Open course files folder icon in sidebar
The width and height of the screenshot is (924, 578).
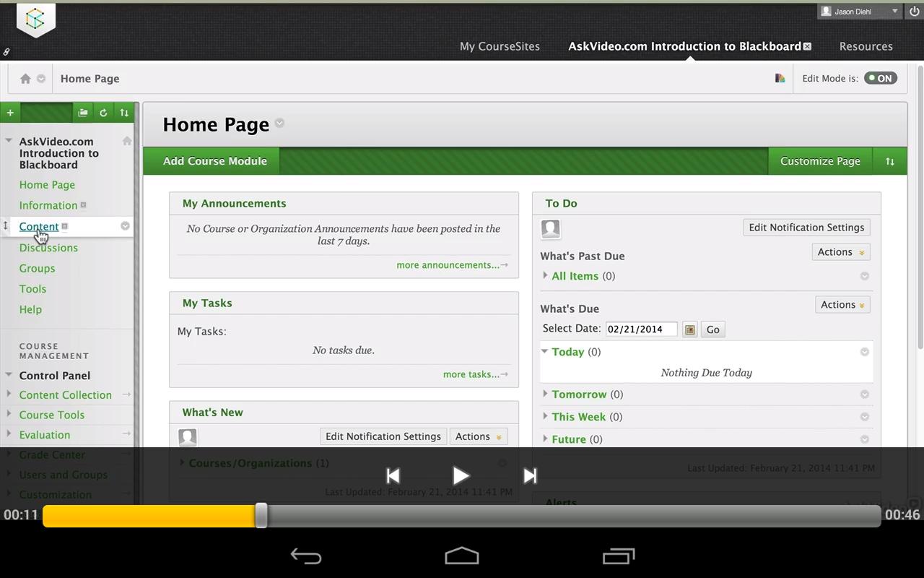(x=83, y=113)
